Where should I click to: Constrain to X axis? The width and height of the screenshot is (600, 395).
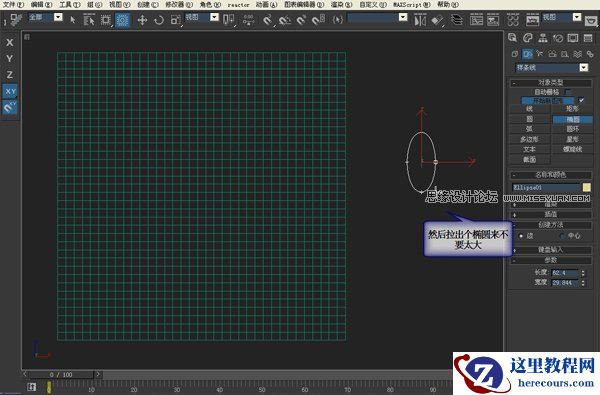tap(10, 42)
